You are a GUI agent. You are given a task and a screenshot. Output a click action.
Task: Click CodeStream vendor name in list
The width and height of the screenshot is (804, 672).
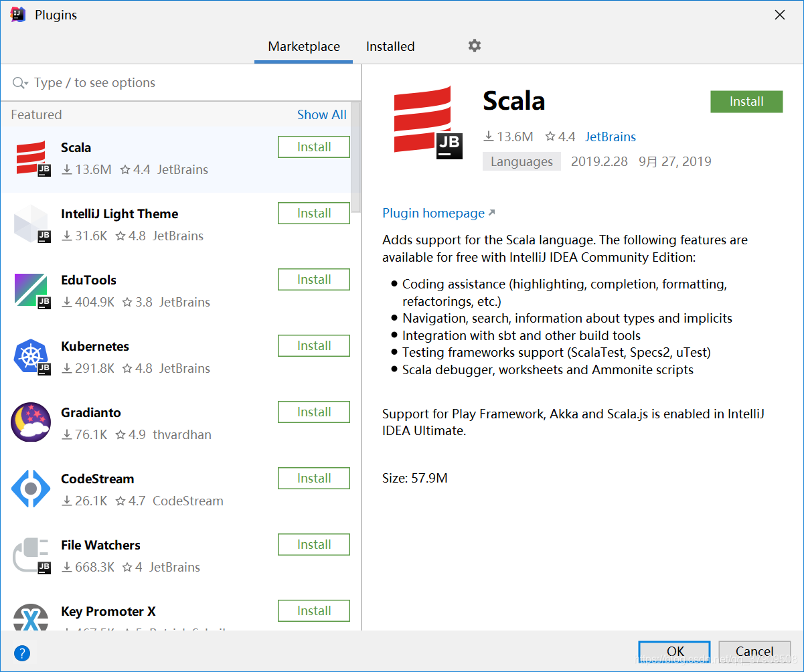coord(188,501)
